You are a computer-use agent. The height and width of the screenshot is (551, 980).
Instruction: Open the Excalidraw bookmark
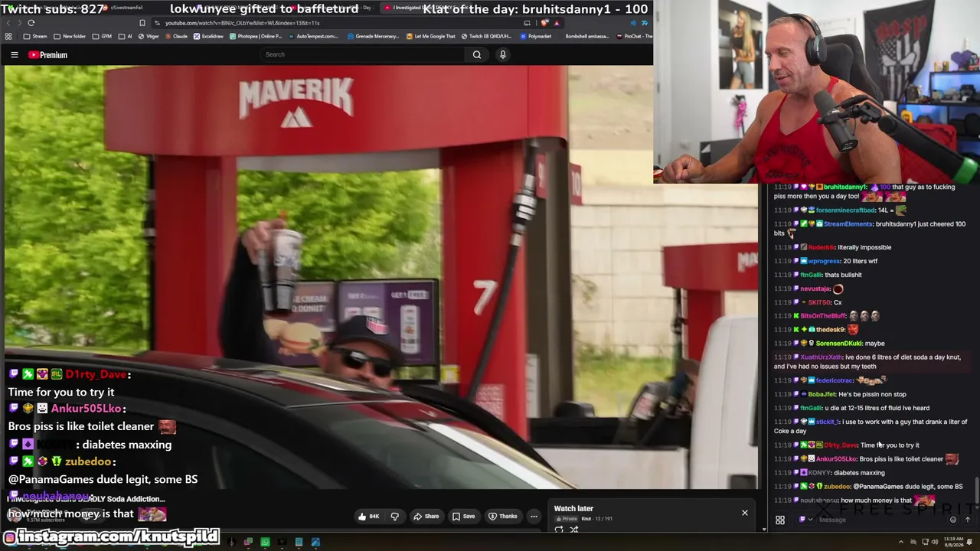coord(208,36)
